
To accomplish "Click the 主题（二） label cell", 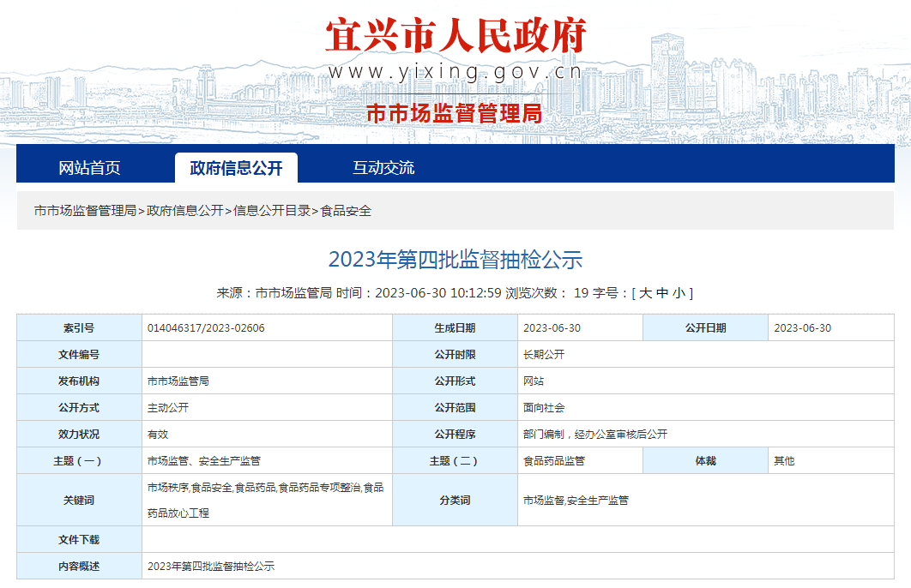I will pos(455,461).
